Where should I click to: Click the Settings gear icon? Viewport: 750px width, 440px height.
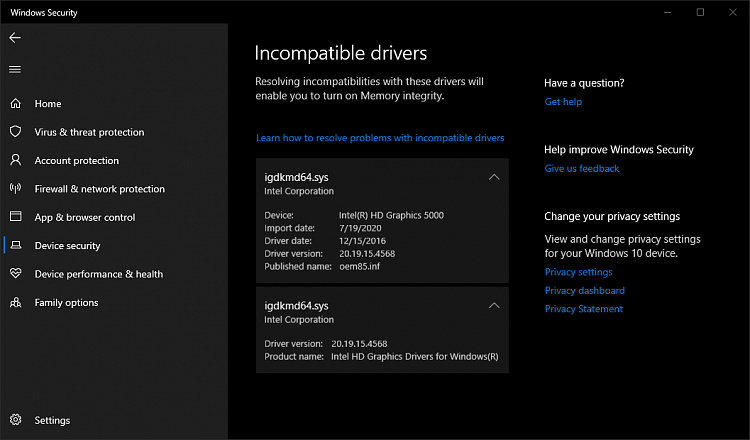16,419
